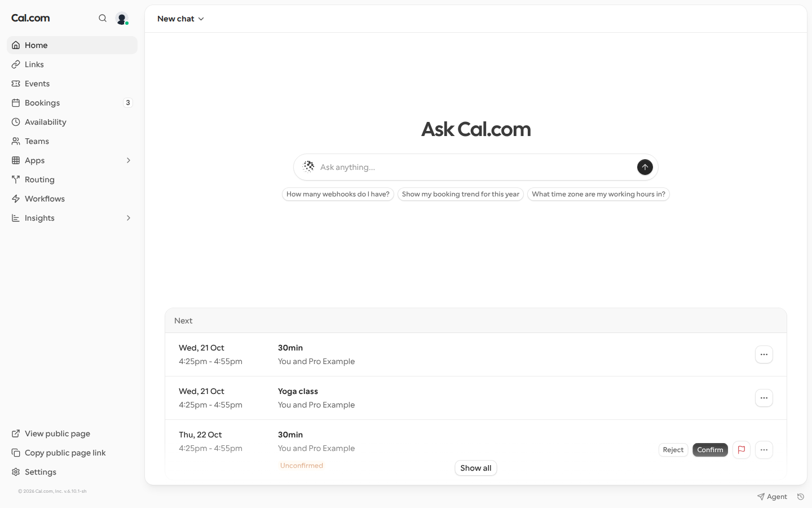Click the View public page external-link icon
812x508 pixels.
tap(16, 433)
